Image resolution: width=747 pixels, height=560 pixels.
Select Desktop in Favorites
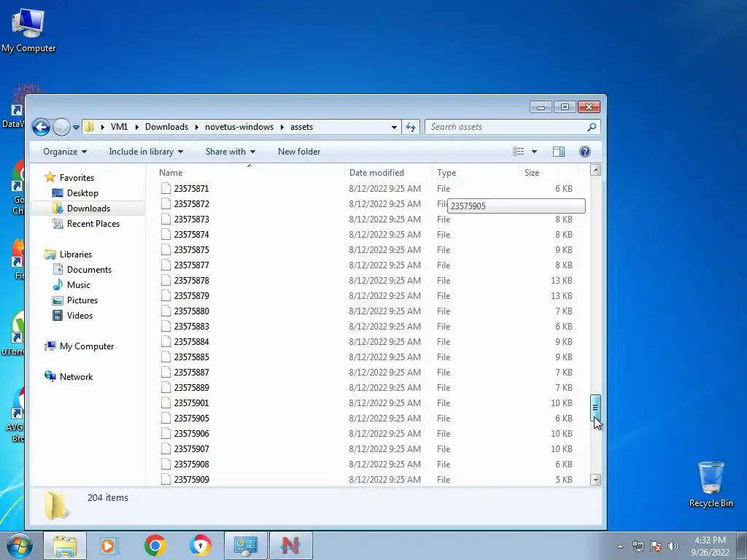click(82, 192)
